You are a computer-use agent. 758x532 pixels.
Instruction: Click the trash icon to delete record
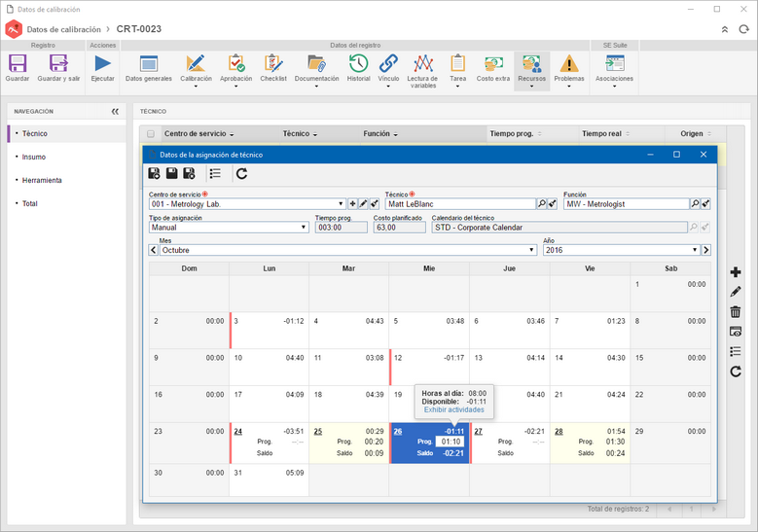pos(736,311)
